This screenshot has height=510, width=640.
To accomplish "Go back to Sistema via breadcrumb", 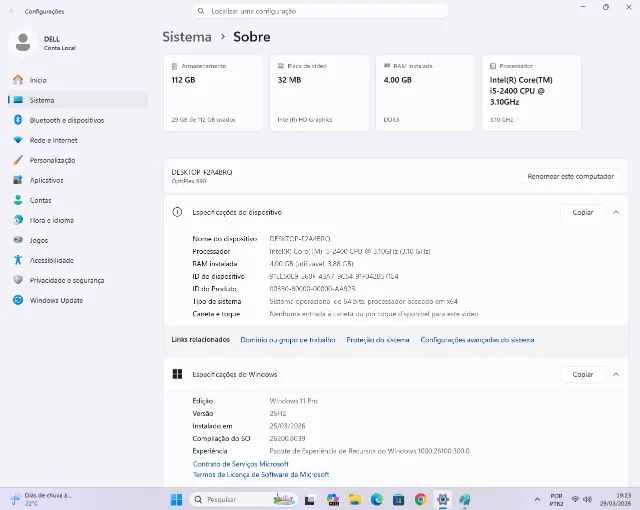I will (187, 37).
